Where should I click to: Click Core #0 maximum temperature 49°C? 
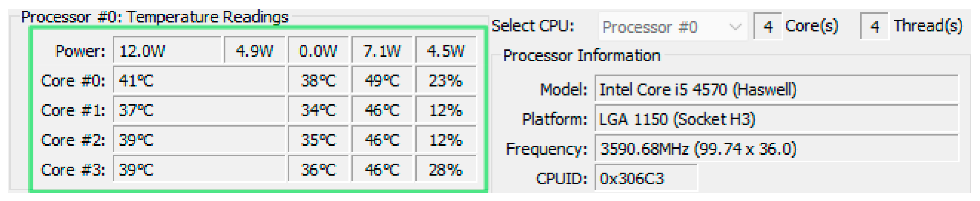click(x=382, y=80)
